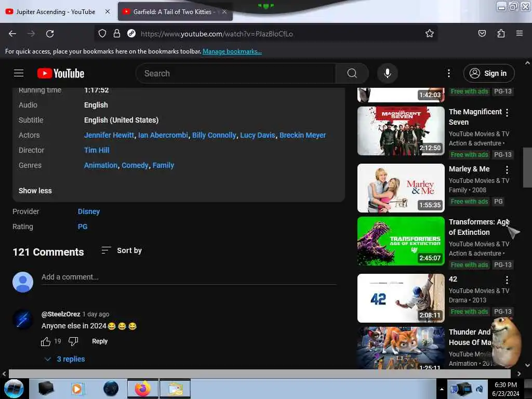Open Marley & Me title link

[469, 169]
